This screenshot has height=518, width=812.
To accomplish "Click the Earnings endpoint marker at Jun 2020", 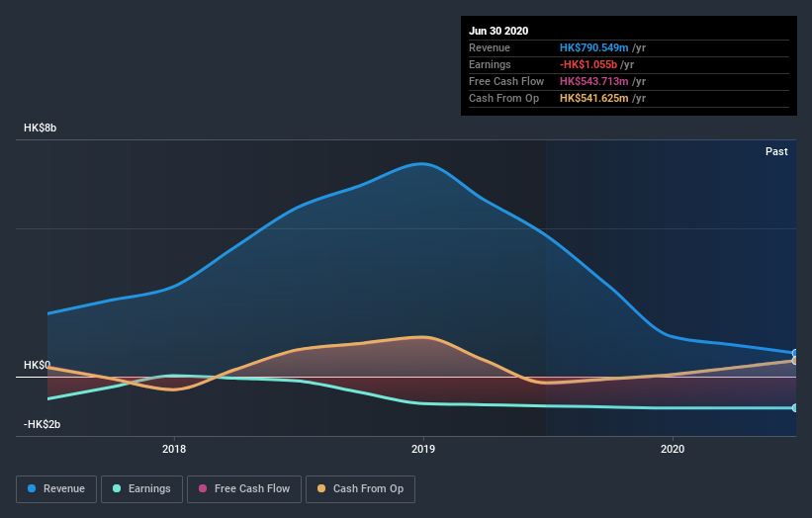I will [795, 407].
